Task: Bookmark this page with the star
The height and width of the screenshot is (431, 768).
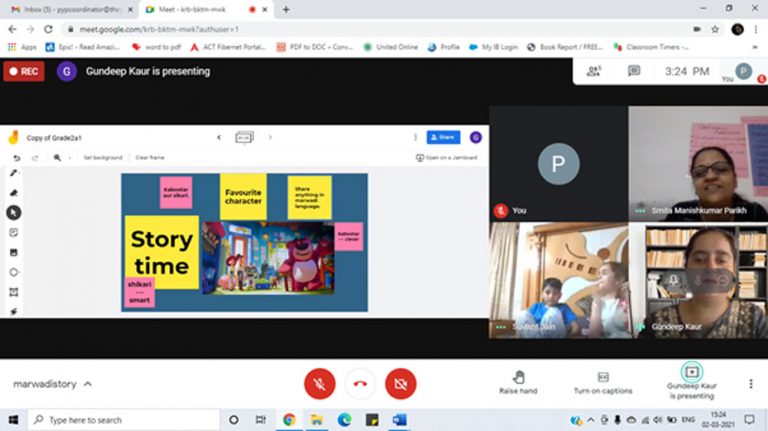Action: pos(715,29)
